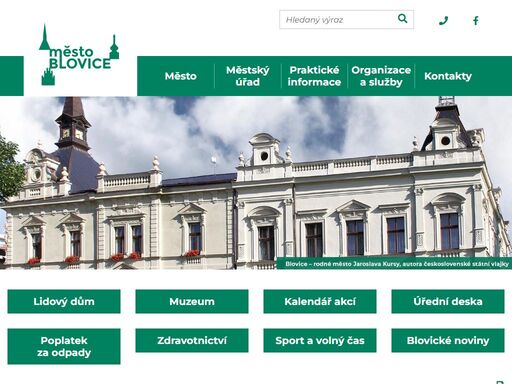
Task: Click the search magnifier icon
Action: [x=403, y=19]
